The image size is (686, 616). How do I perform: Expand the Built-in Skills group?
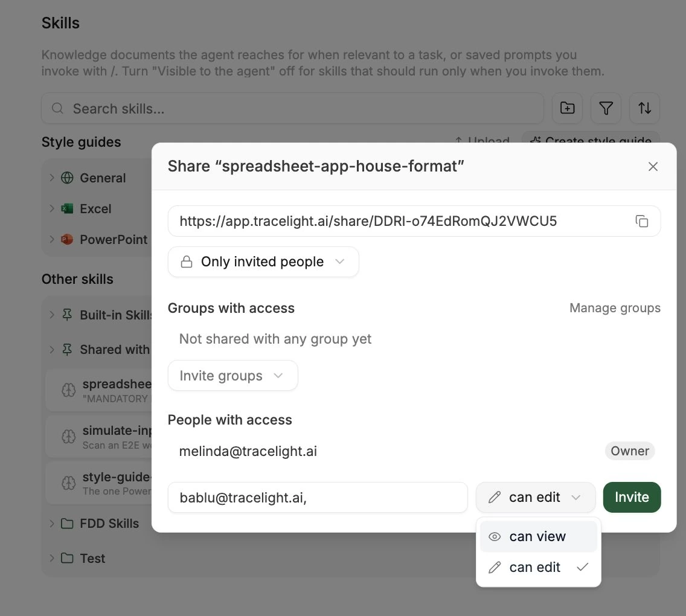tap(51, 315)
